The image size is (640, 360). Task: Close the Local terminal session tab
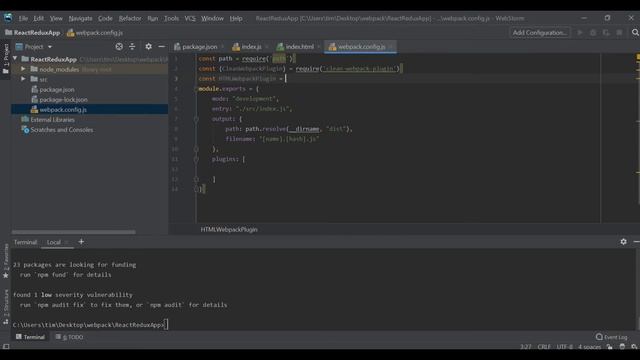pyautogui.click(x=67, y=242)
